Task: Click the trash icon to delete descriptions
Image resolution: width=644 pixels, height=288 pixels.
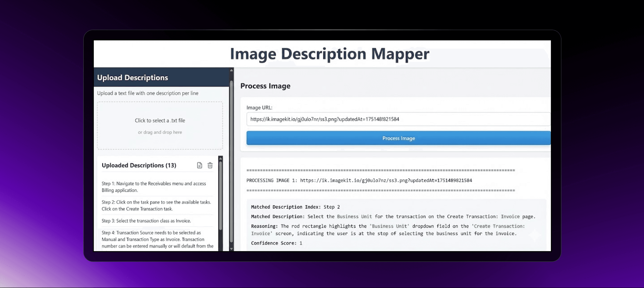Action: (210, 165)
